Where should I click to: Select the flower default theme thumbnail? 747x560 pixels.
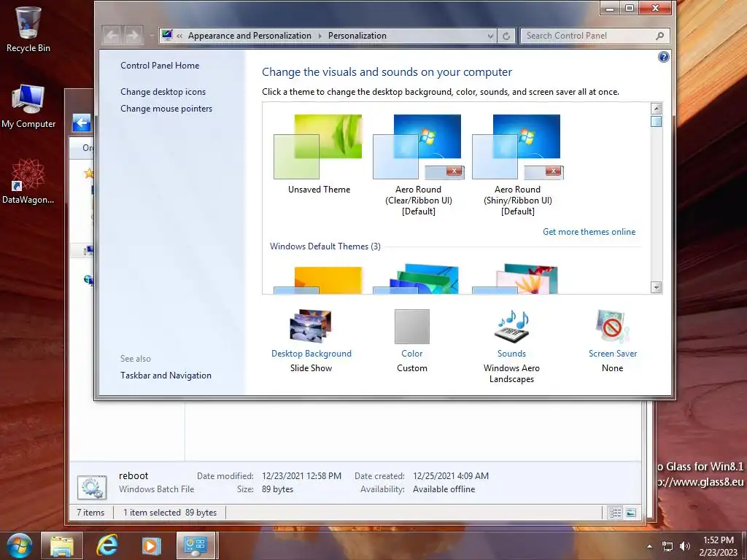(x=516, y=279)
